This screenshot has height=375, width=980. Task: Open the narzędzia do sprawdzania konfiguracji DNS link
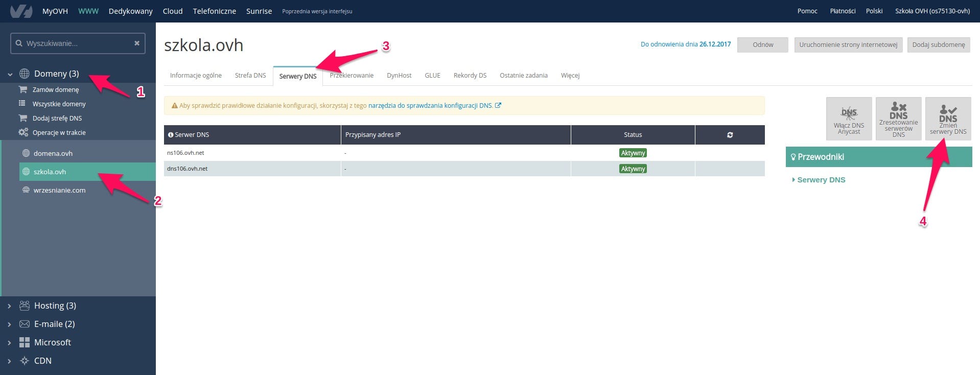431,106
